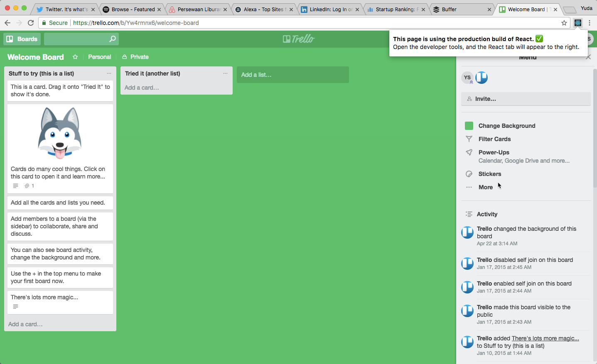
Task: Click the Activity list icon
Action: point(469,214)
